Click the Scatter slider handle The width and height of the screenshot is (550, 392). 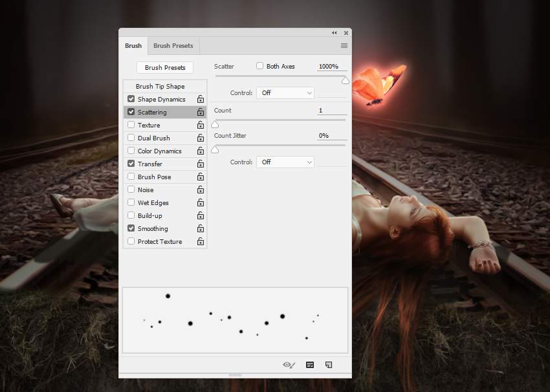[346, 80]
